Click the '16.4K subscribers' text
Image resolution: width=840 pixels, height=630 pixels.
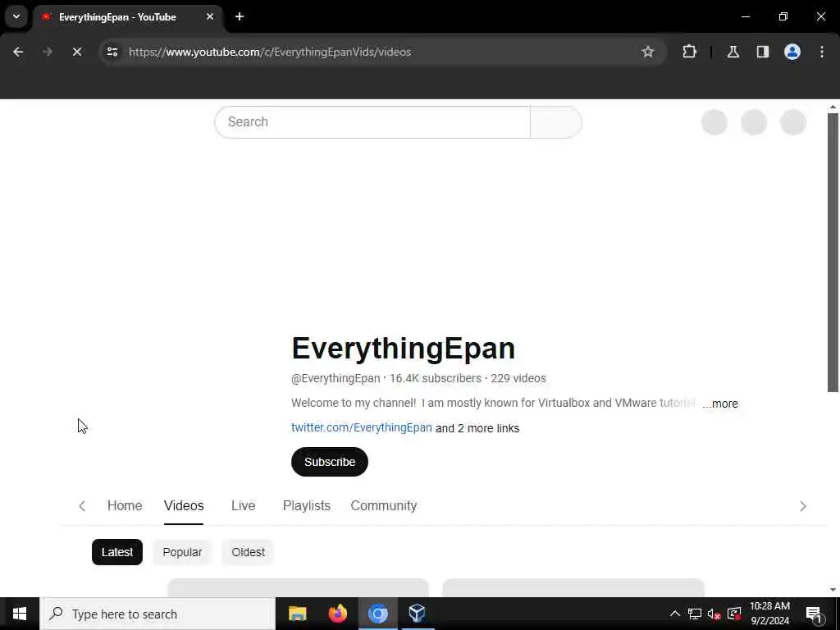[x=436, y=378]
